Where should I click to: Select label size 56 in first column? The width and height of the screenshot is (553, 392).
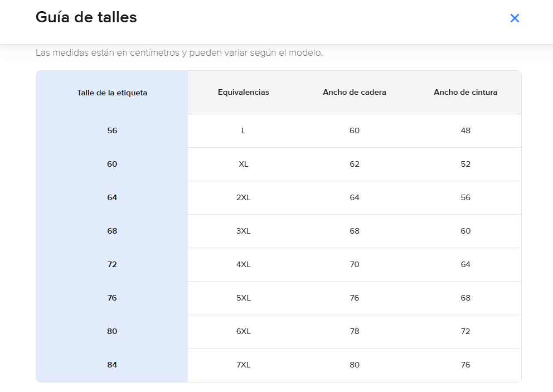(x=112, y=131)
